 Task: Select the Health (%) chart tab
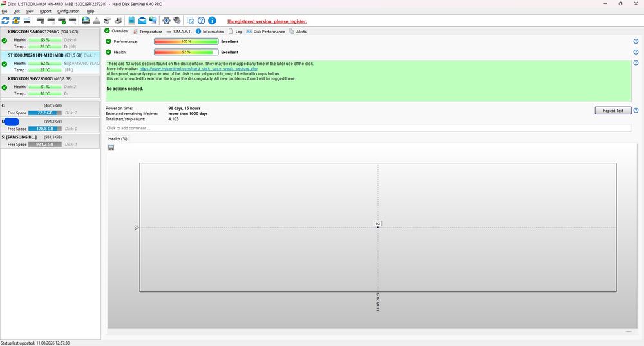[117, 138]
